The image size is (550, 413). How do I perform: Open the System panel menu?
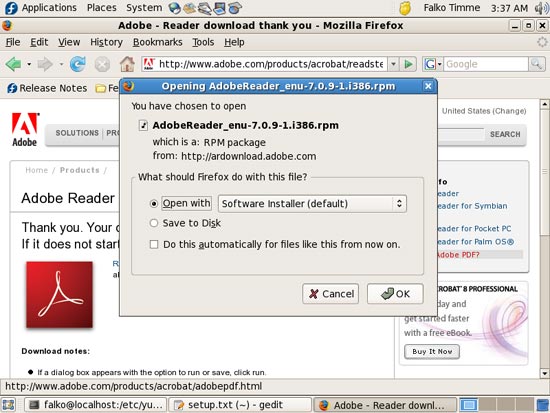144,8
